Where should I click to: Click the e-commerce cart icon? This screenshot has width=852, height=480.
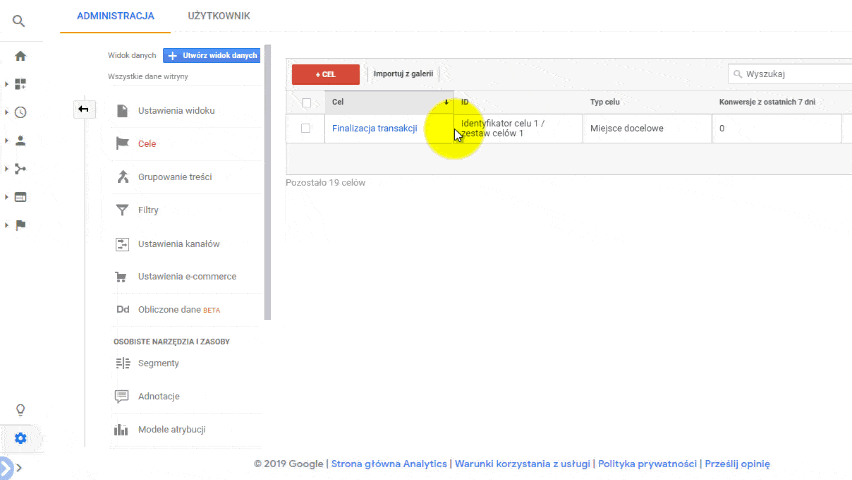(x=121, y=277)
